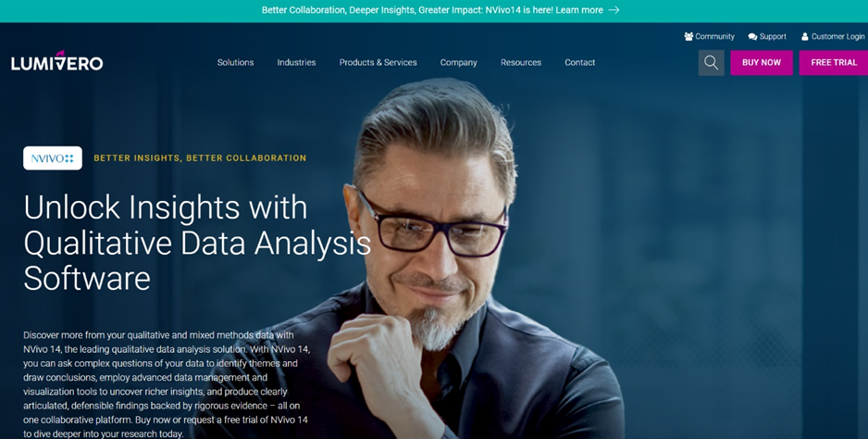Click the BUY NOW button
The image size is (868, 439).
click(x=762, y=63)
